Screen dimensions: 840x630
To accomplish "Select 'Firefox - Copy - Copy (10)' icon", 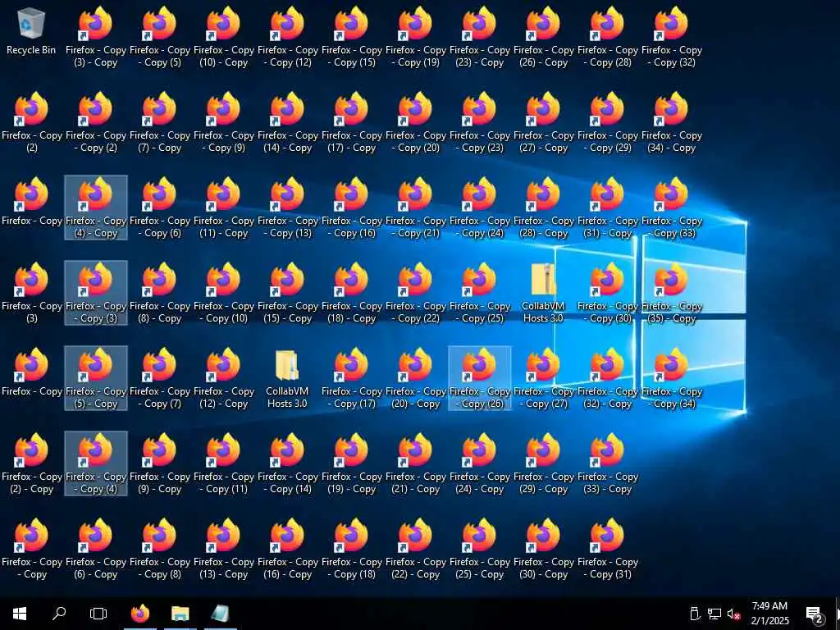I will [223, 293].
